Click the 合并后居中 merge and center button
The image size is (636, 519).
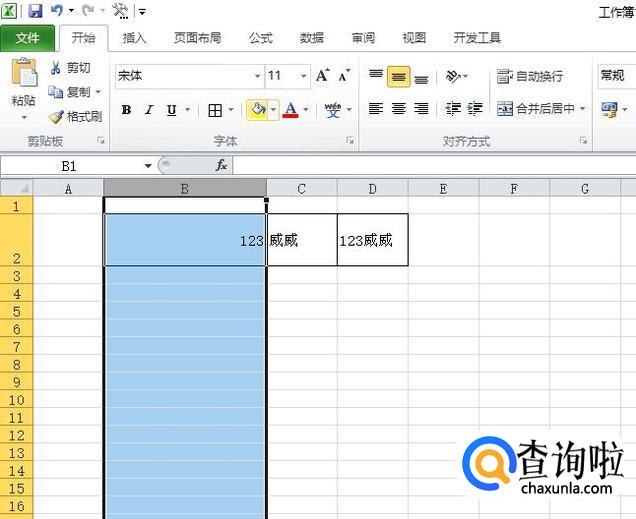tap(536, 109)
